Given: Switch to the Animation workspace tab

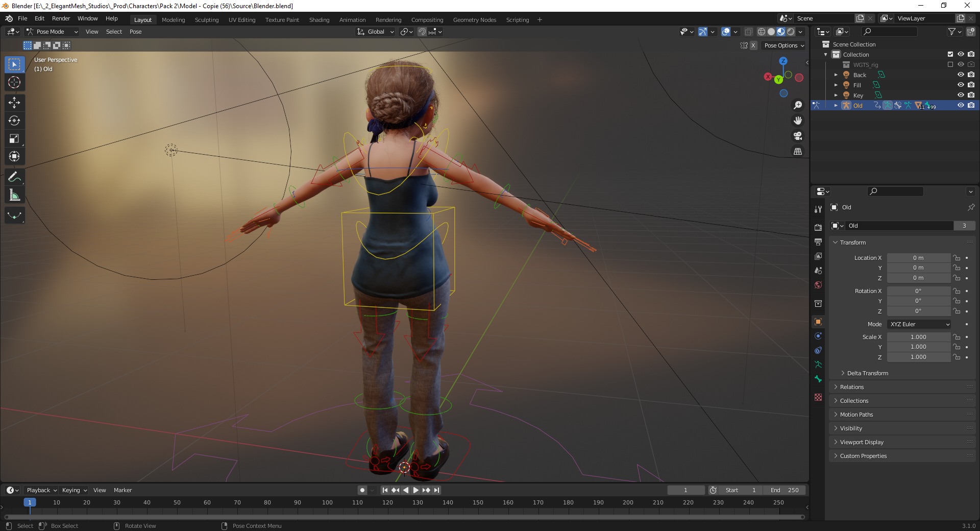Looking at the screenshot, I should [352, 20].
